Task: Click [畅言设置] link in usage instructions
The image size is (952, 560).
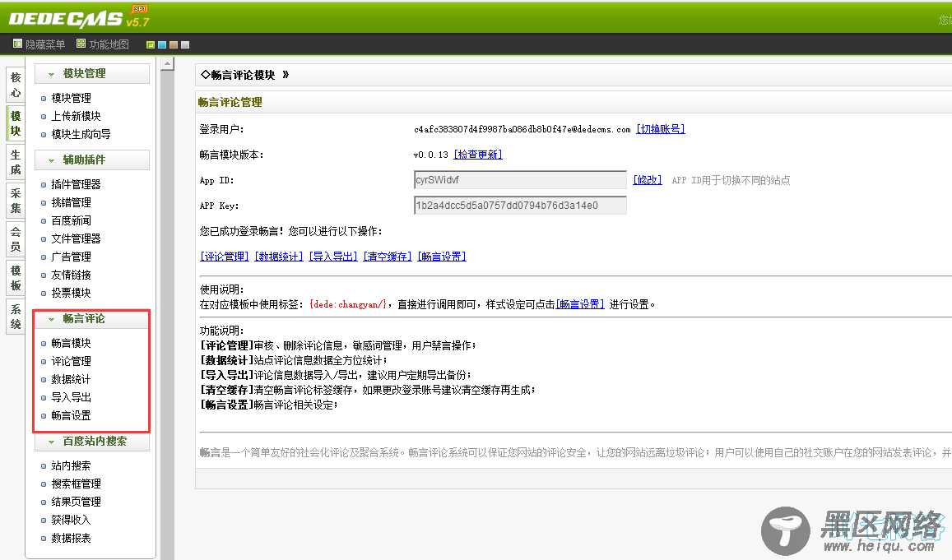Action: (x=580, y=304)
